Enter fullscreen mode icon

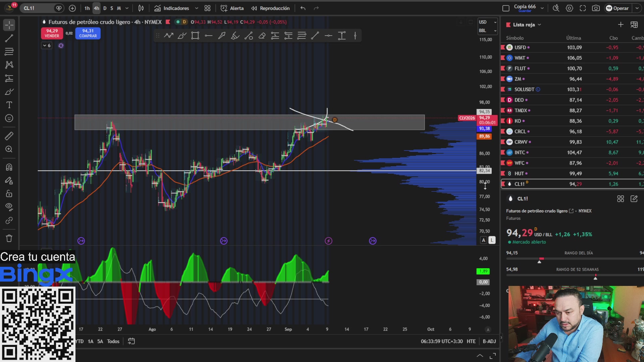583,8
